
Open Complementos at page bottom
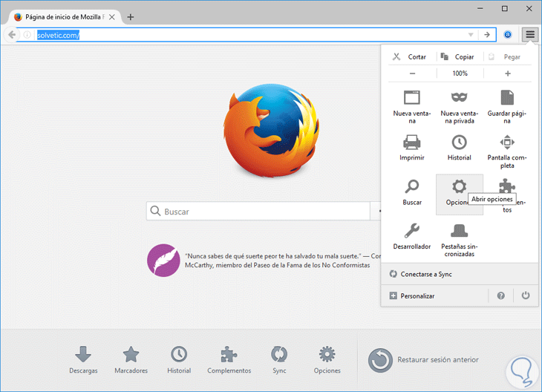229,360
